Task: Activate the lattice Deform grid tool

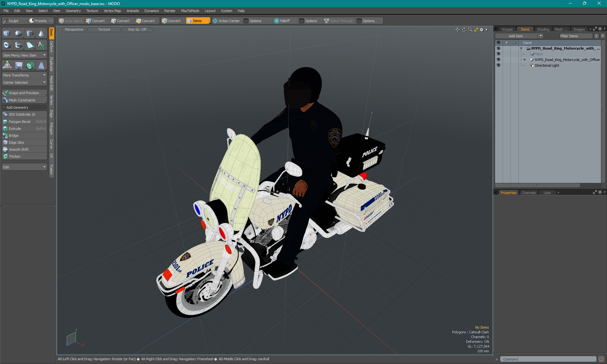Action: tap(19, 65)
